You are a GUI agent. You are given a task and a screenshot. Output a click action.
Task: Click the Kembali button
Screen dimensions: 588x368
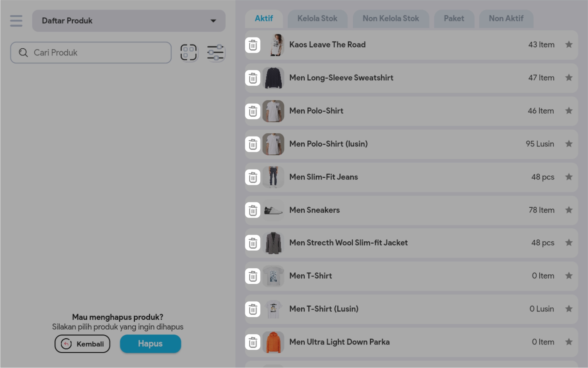(82, 344)
